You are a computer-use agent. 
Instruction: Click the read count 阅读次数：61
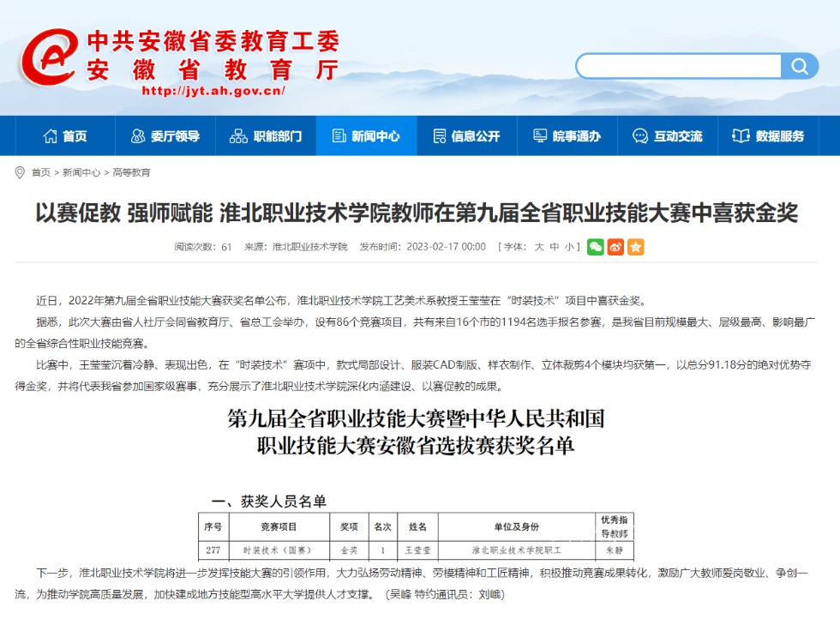[x=203, y=247]
